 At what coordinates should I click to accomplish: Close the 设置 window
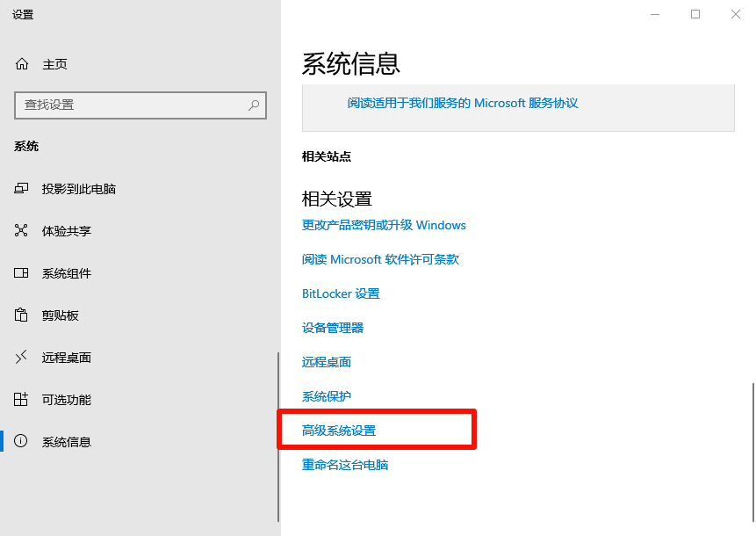coord(736,14)
